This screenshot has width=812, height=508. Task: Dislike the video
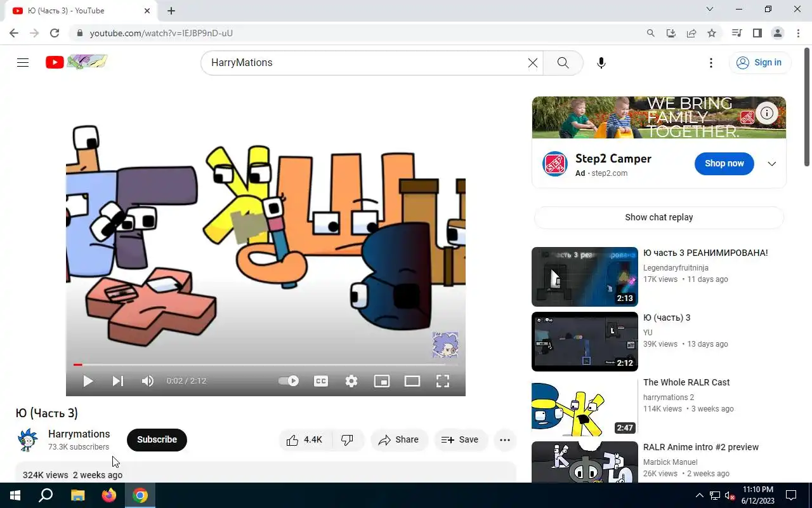coord(348,439)
